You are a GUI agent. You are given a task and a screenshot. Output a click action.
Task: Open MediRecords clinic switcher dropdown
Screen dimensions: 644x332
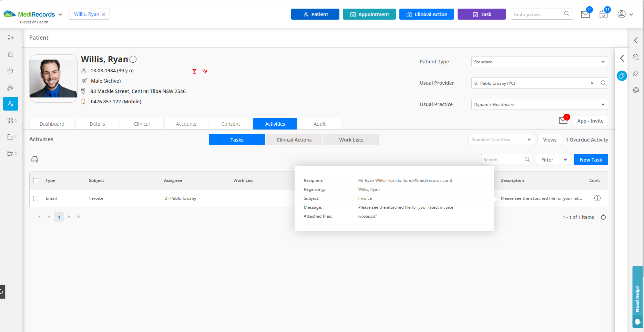(60, 14)
